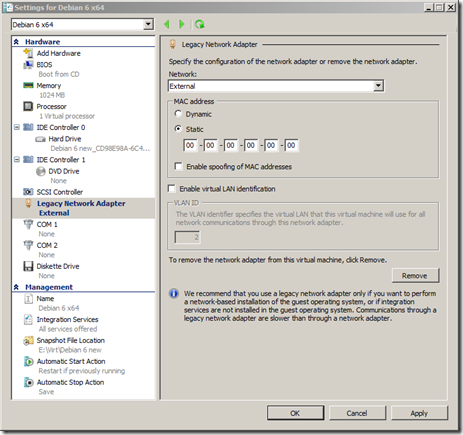463x435 pixels.
Task: Select Add Hardware in the tree
Action: [59, 53]
